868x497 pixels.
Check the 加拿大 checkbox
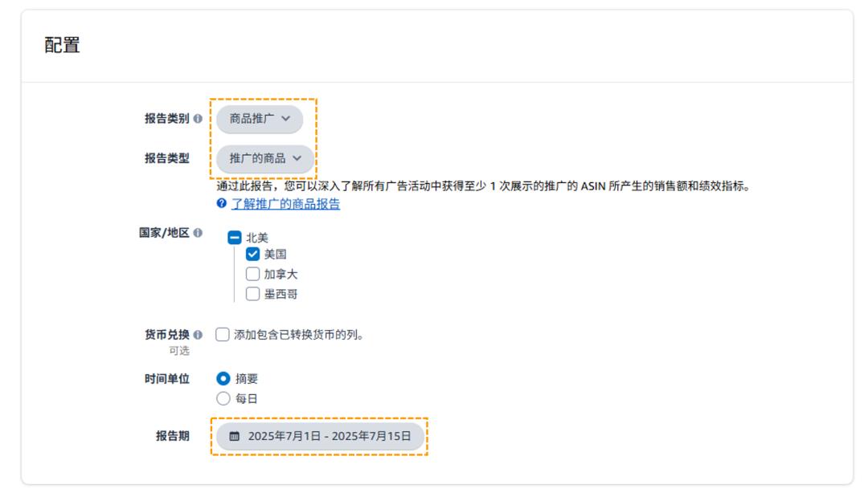coord(253,275)
